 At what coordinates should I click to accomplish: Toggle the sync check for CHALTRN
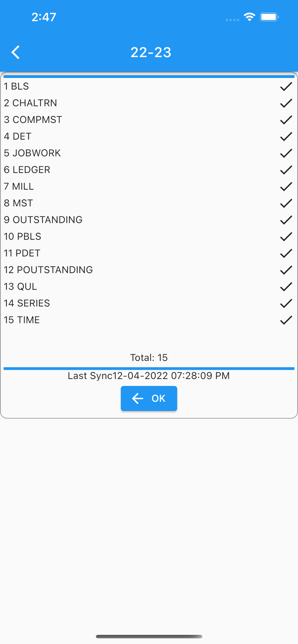tap(286, 103)
